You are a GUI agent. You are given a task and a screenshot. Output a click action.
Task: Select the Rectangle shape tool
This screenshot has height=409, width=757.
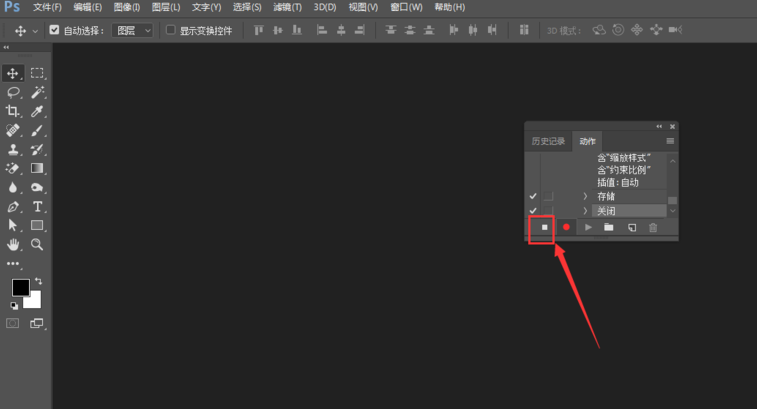(x=37, y=226)
